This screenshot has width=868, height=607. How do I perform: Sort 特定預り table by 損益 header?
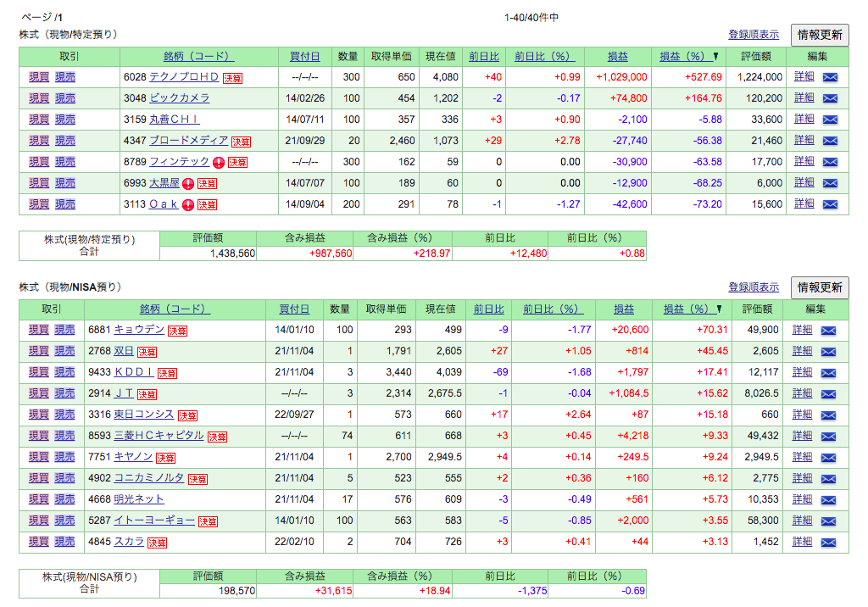[x=618, y=57]
